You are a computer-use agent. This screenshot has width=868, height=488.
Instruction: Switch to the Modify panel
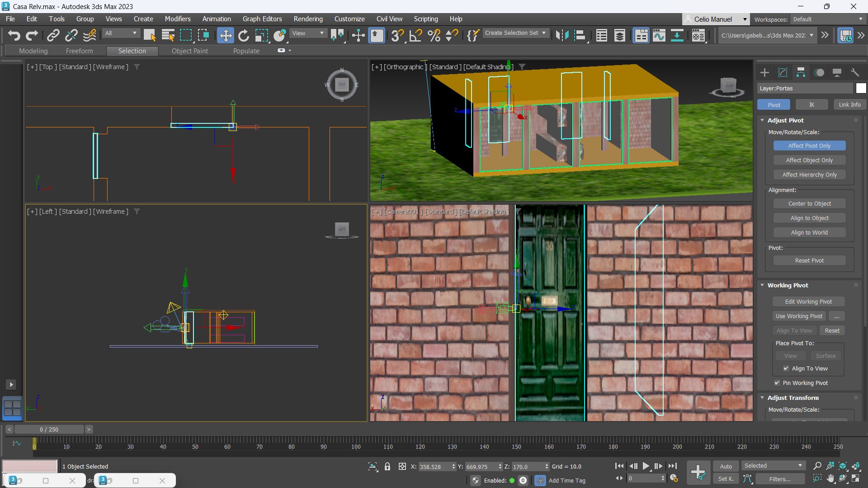pyautogui.click(x=783, y=72)
